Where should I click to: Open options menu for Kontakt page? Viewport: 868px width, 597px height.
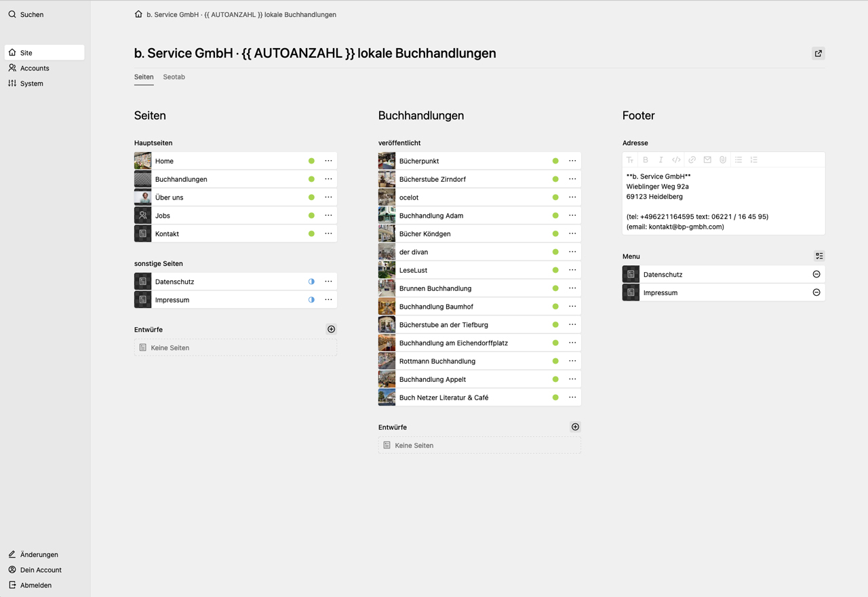click(x=328, y=233)
